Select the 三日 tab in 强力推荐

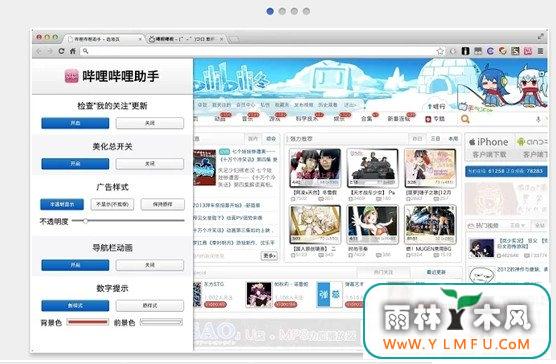(435, 139)
